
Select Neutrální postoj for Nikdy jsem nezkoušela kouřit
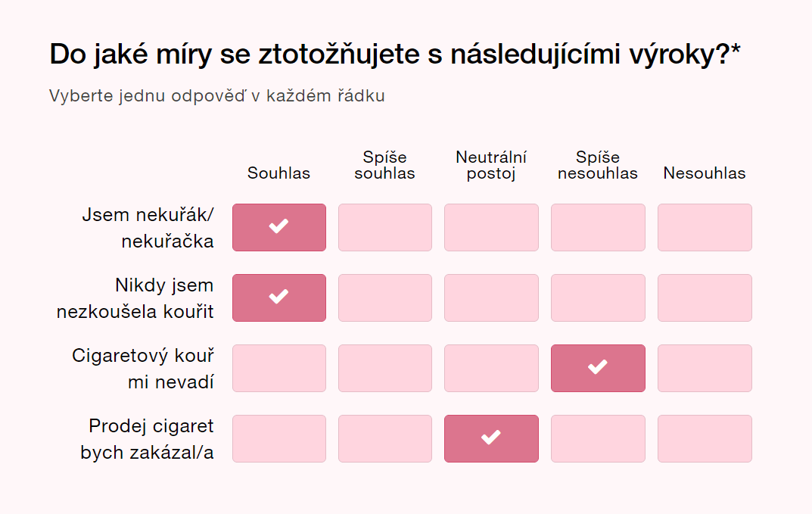point(491,297)
